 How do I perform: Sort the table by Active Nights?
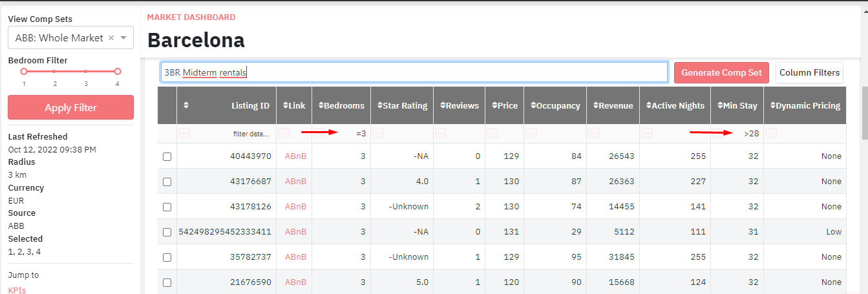click(x=649, y=105)
